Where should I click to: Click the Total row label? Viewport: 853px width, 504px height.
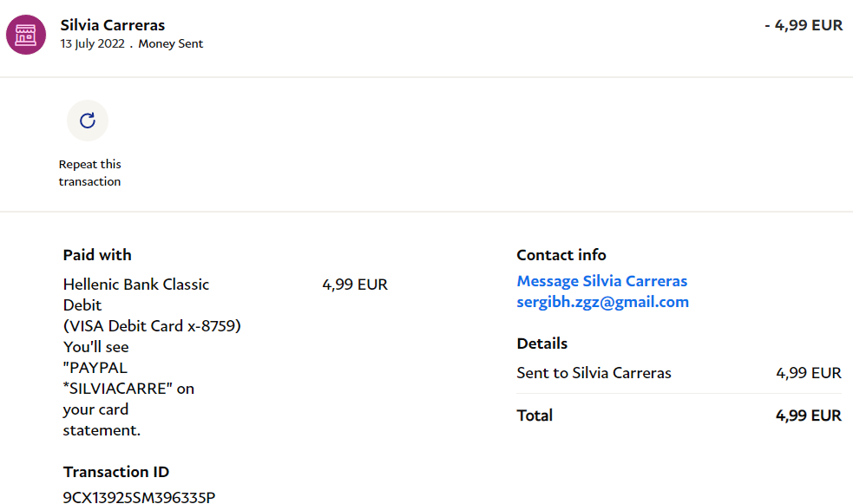point(535,416)
